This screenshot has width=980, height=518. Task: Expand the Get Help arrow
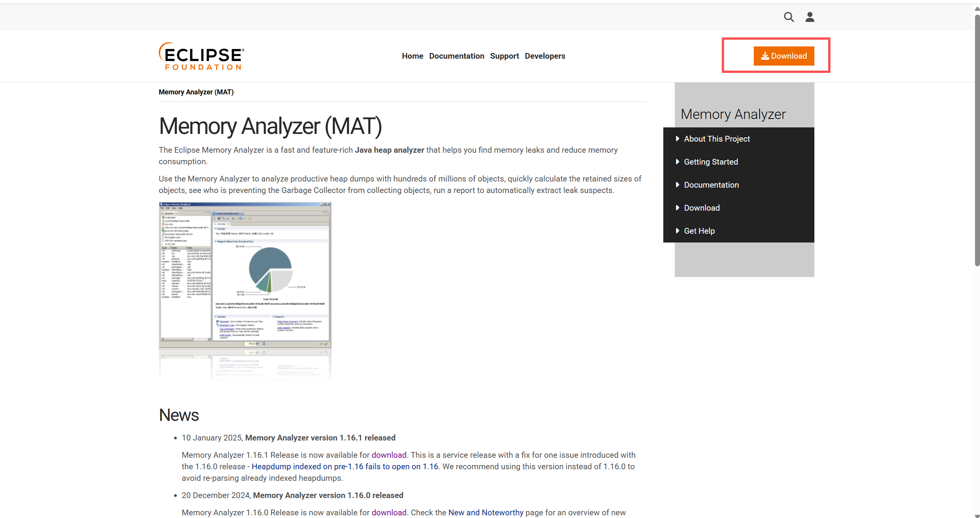pyautogui.click(x=677, y=231)
